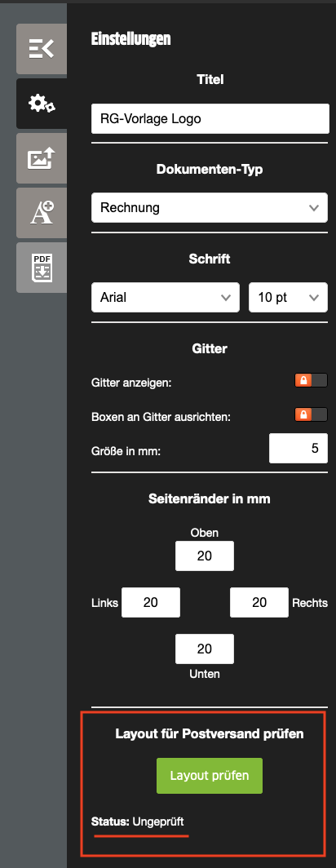Expand the 10 pt font size dropdown
Screen dimensions: 336x868
(x=289, y=297)
